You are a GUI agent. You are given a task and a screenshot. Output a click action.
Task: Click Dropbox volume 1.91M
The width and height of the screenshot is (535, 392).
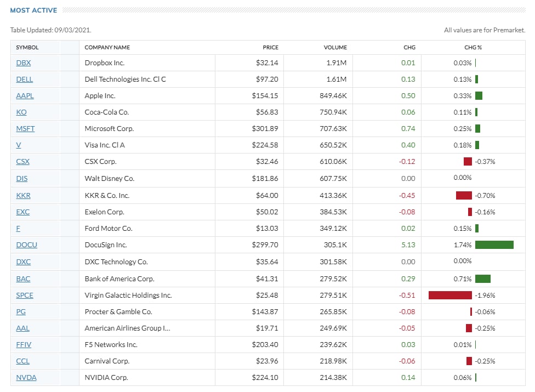point(337,63)
